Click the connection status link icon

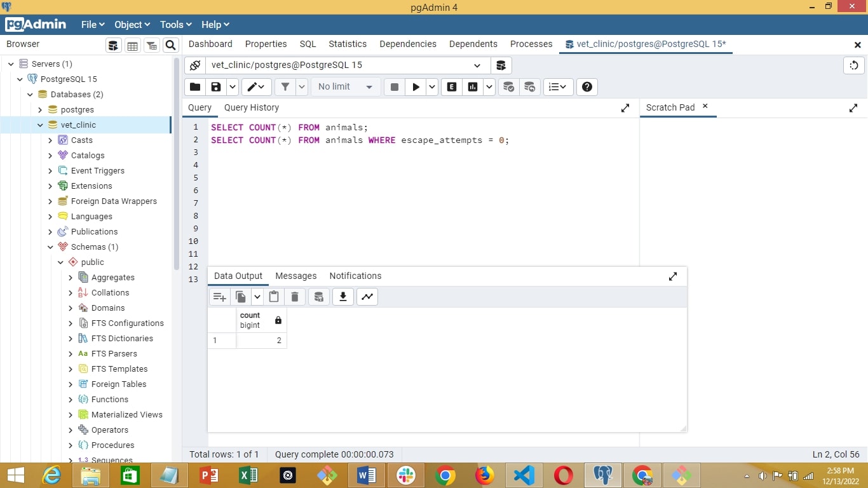point(195,65)
